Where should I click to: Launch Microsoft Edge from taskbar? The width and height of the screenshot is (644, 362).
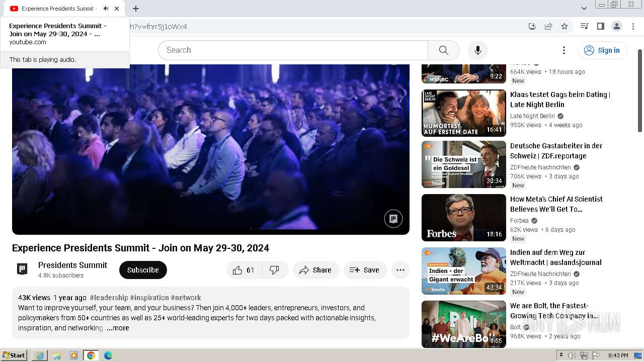tap(108, 355)
